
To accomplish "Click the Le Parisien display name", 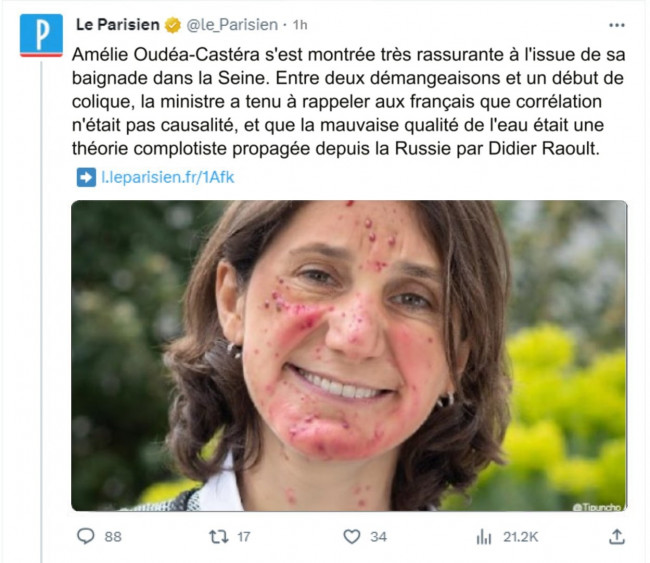I will [118, 25].
